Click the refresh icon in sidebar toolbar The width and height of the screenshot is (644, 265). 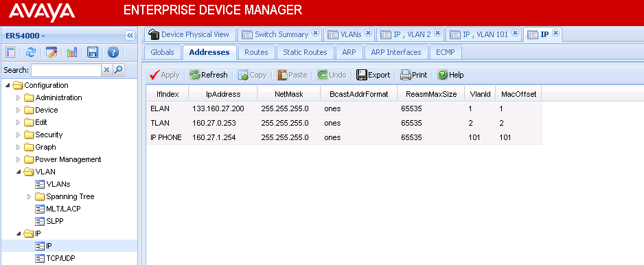(31, 52)
